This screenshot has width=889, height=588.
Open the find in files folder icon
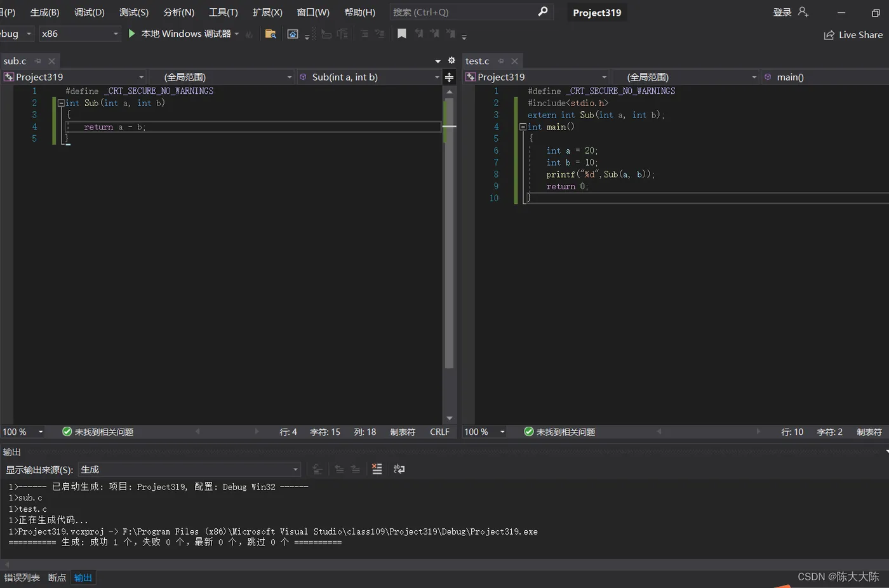coord(271,34)
